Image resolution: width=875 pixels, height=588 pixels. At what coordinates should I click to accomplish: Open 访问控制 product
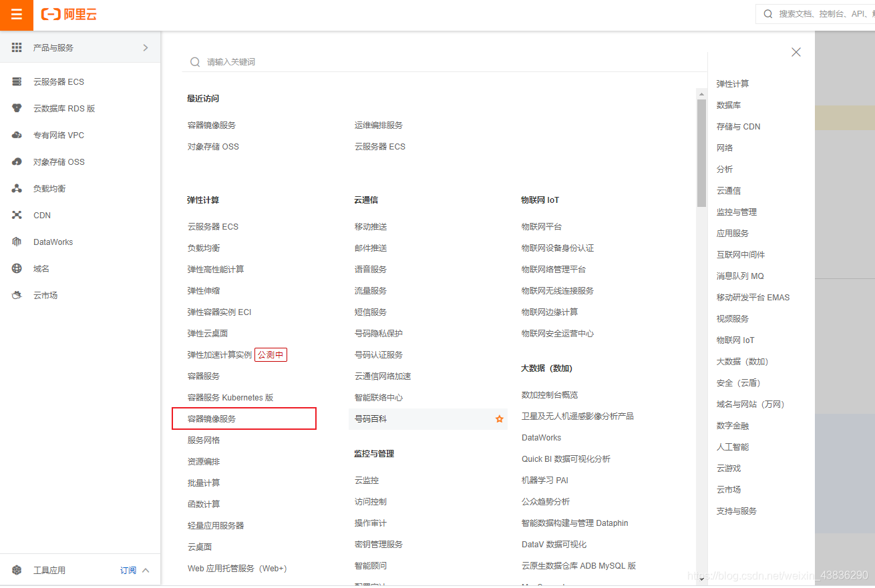tap(371, 501)
